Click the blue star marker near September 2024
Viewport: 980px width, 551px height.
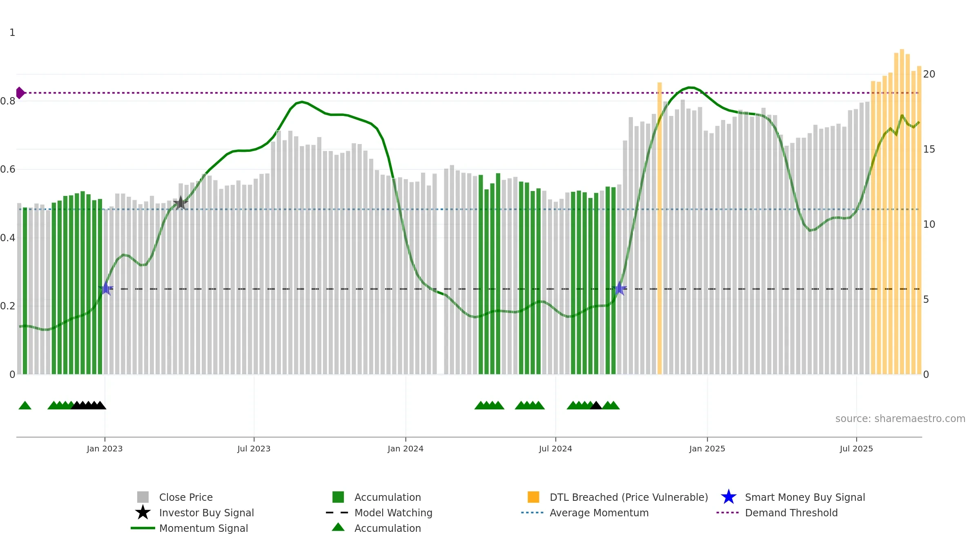619,289
